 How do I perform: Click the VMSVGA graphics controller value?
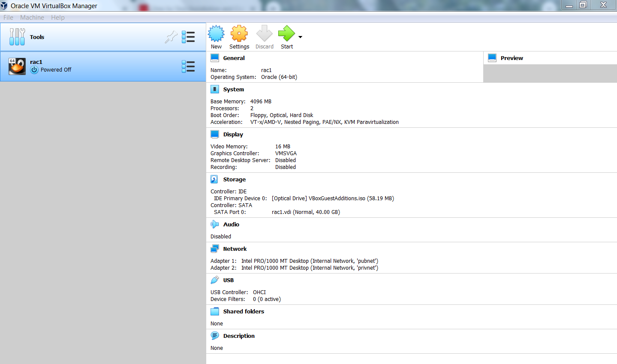(x=286, y=153)
